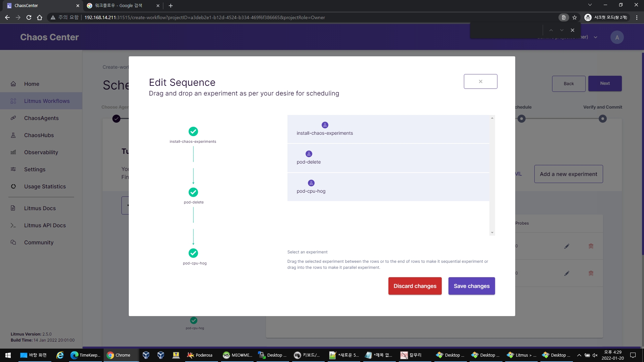Click the Verify and Commit step marker

pos(602,119)
